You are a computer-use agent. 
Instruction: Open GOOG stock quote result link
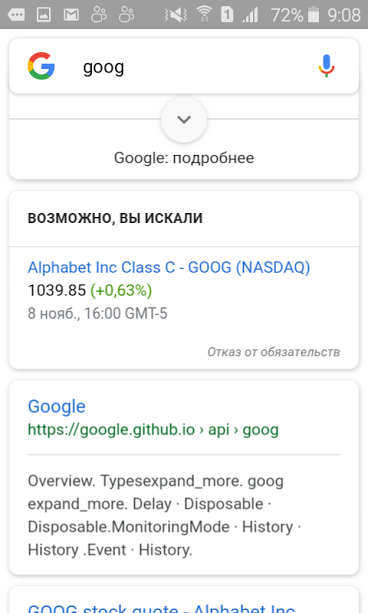tap(162, 608)
